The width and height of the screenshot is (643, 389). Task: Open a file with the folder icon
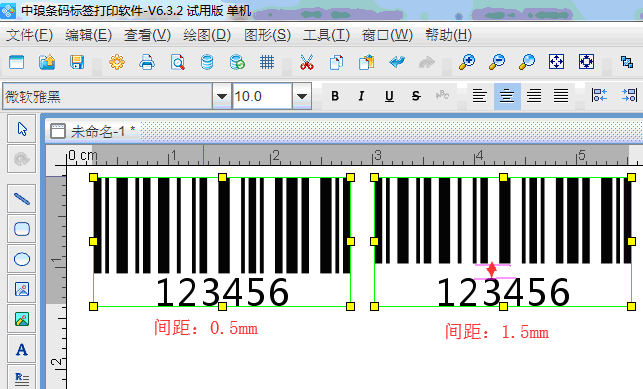(x=47, y=62)
